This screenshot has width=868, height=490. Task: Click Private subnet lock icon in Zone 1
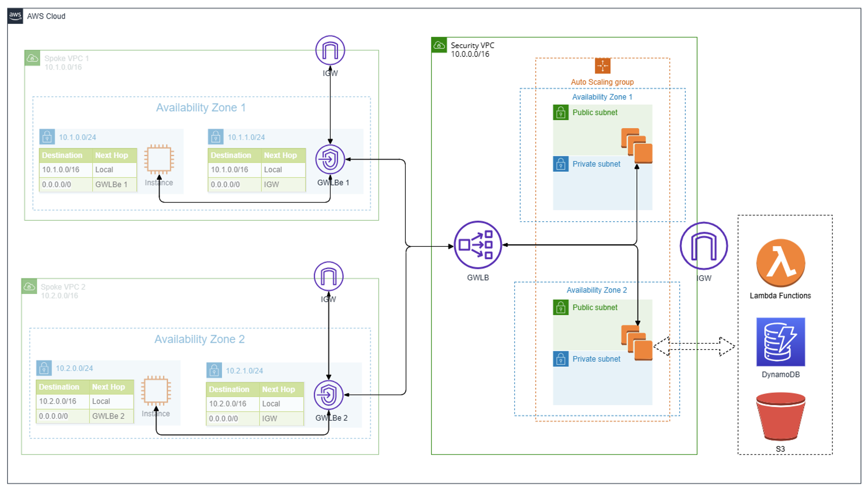point(561,164)
